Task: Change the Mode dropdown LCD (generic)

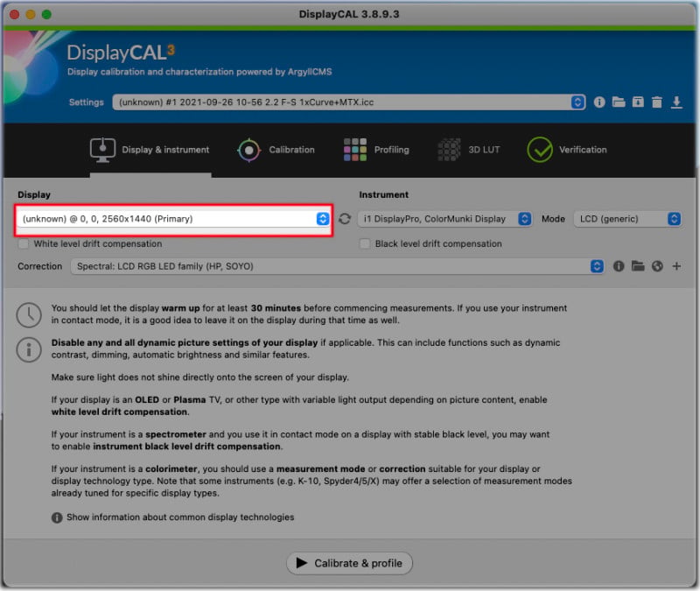Action: click(627, 219)
